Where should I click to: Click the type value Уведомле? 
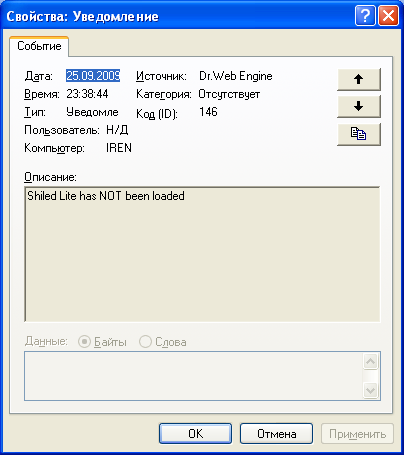(x=92, y=112)
